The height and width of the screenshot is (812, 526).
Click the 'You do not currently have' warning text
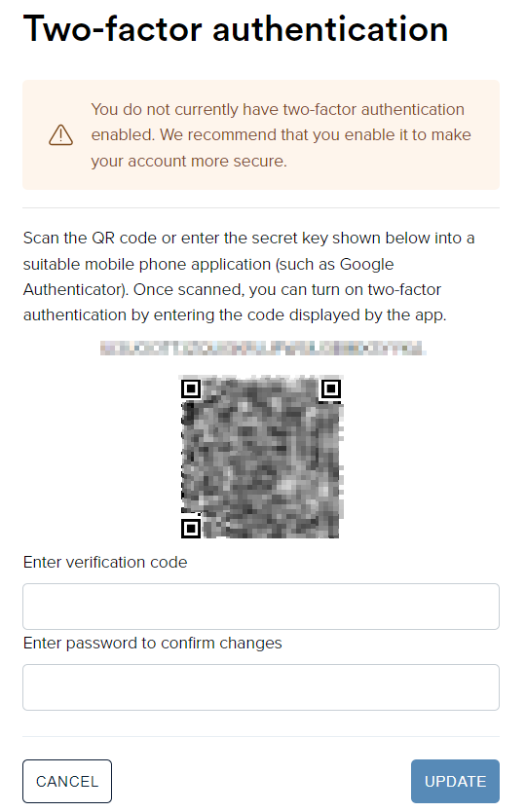pyautogui.click(x=278, y=109)
